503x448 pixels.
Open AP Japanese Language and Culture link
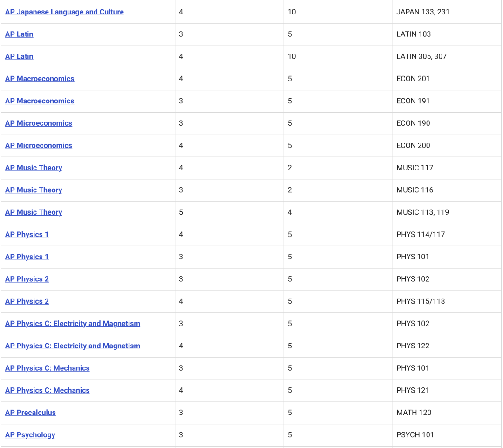(x=64, y=12)
